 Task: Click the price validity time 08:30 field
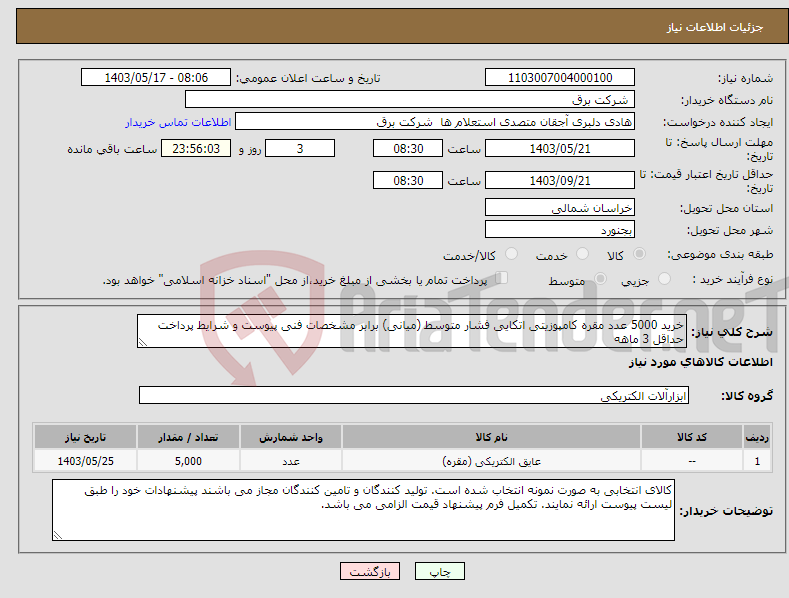408,180
